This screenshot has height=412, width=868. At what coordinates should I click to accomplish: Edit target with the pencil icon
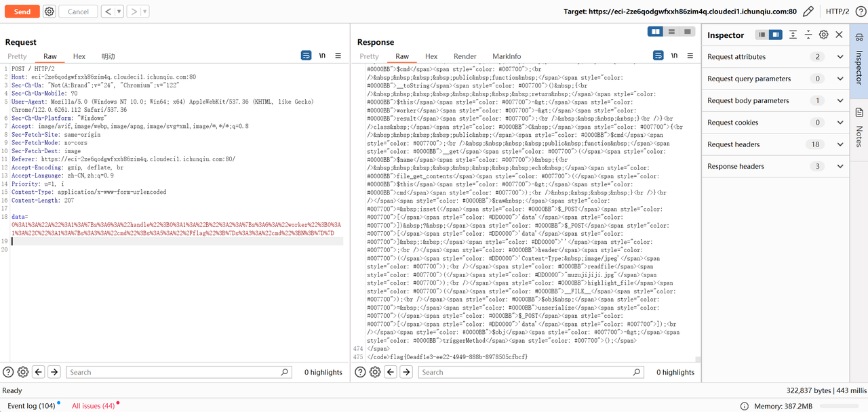pyautogui.click(x=808, y=12)
